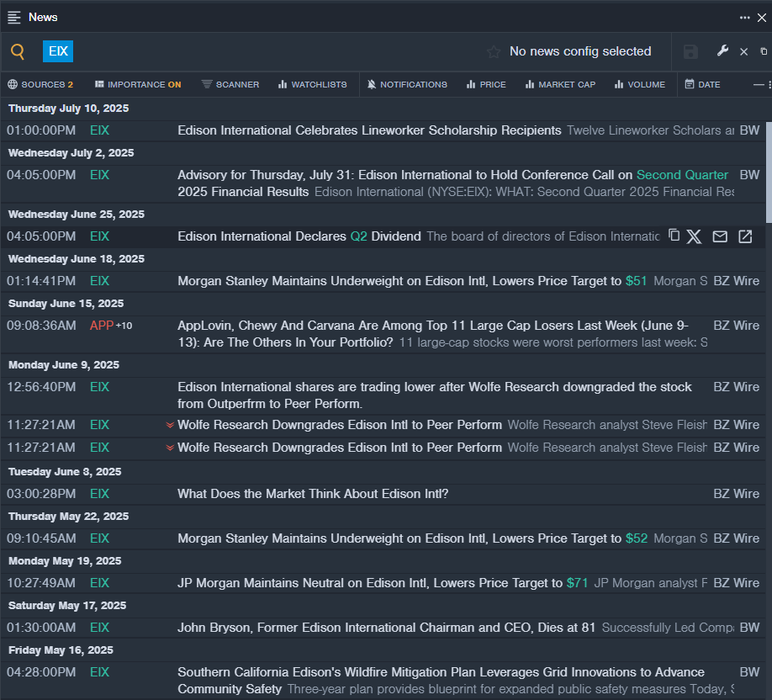Click the APP ticker symbol

pos(102,325)
